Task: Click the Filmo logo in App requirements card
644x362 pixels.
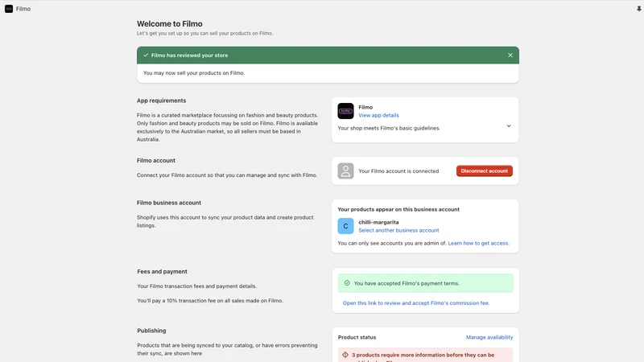Action: coord(345,111)
